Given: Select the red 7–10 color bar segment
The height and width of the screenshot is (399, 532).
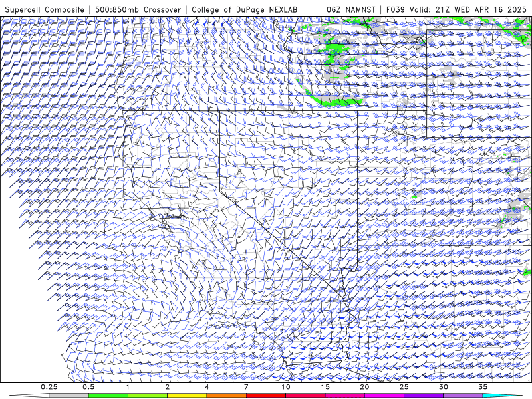Looking at the screenshot, I should (x=265, y=396).
